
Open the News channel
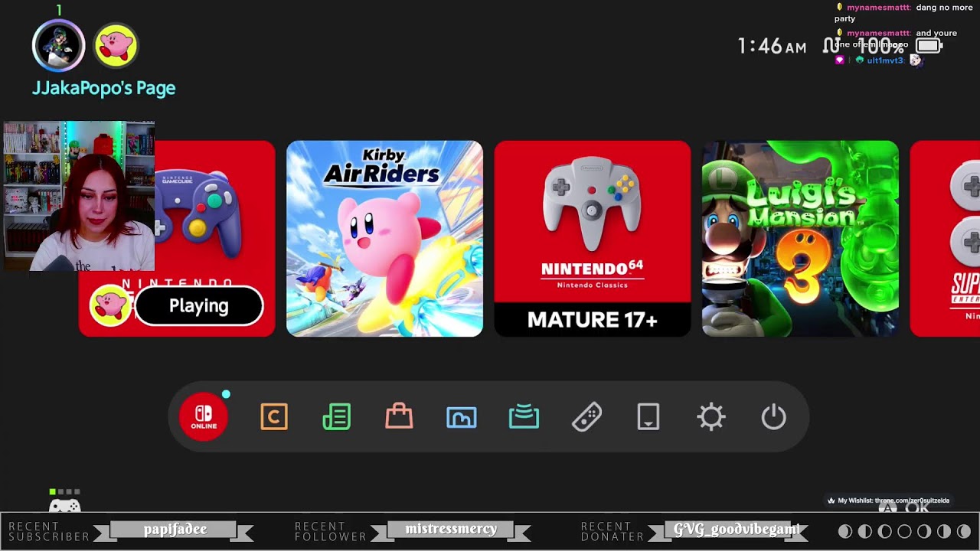[337, 416]
